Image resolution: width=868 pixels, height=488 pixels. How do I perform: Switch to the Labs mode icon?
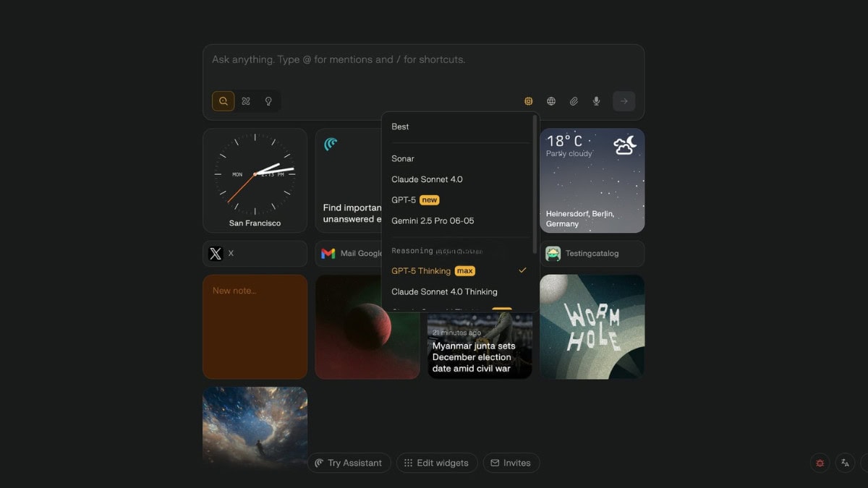(246, 101)
